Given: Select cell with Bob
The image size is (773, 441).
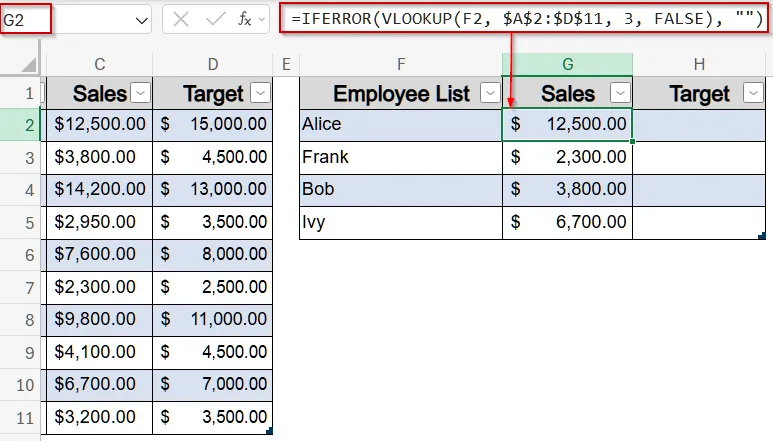Looking at the screenshot, I should pos(401,190).
